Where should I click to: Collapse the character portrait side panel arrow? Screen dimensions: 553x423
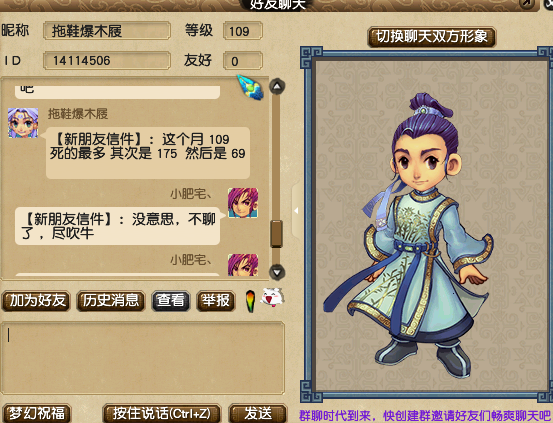click(x=296, y=211)
